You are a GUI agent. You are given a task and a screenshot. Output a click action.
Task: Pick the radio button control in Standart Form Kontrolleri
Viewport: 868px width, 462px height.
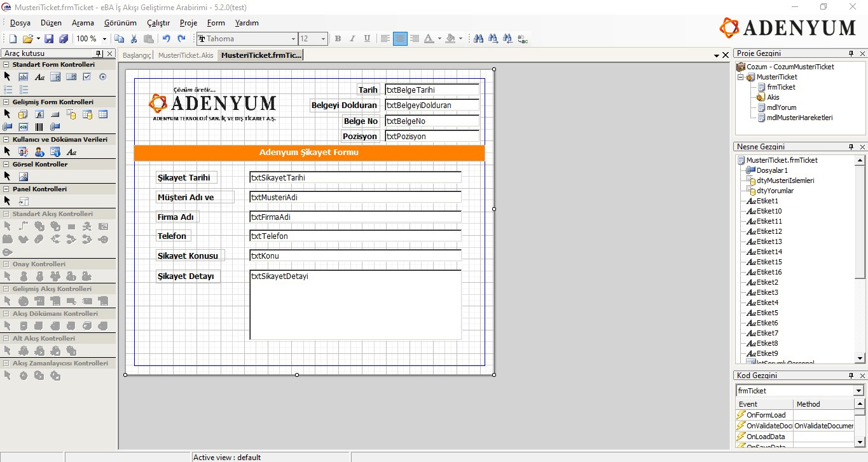[103, 77]
